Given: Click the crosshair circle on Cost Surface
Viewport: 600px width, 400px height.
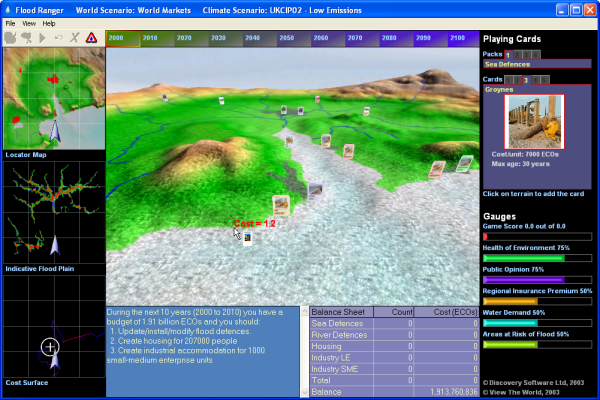Looking at the screenshot, I should [x=50, y=347].
